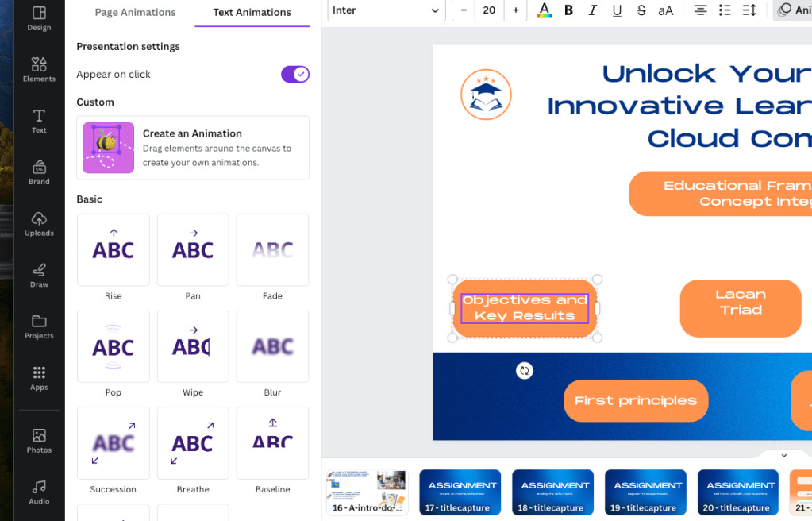
Task: Open the Inter font dropdown
Action: pyautogui.click(x=387, y=10)
